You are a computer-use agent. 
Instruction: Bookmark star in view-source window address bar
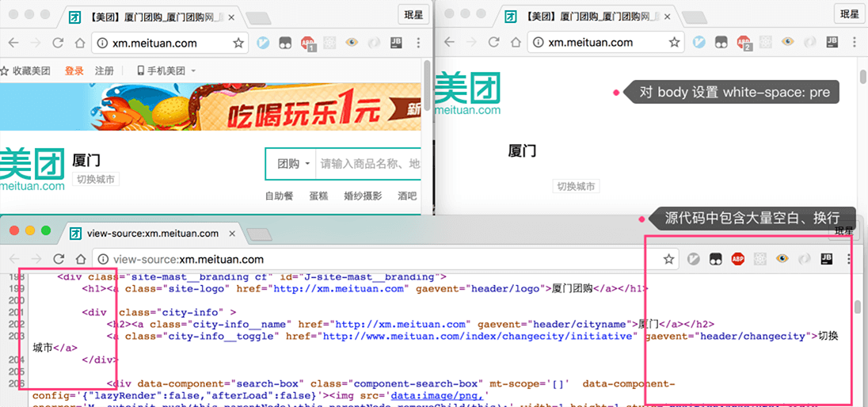click(668, 259)
